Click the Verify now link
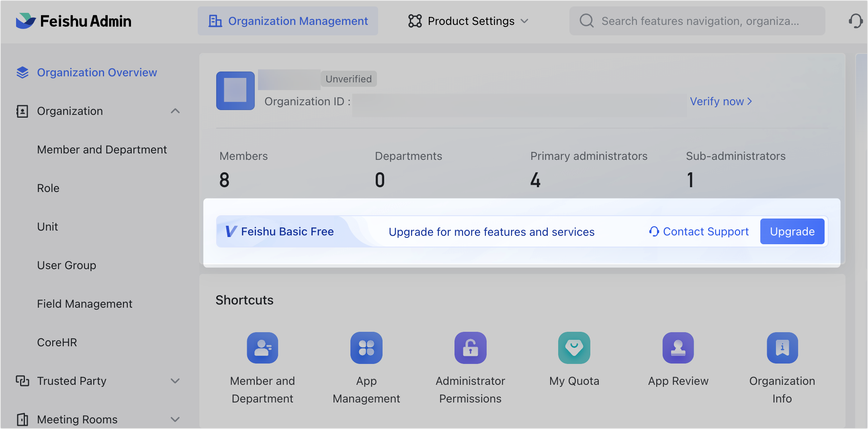 coord(720,101)
